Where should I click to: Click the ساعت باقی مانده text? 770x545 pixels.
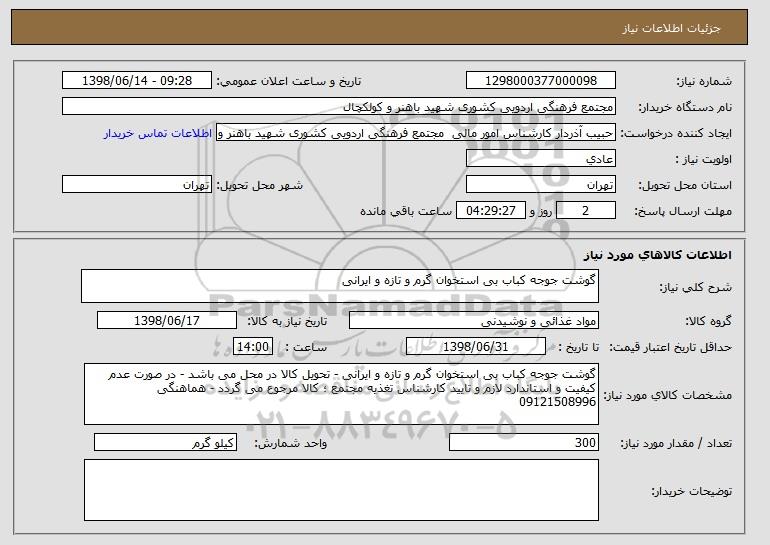406,212
